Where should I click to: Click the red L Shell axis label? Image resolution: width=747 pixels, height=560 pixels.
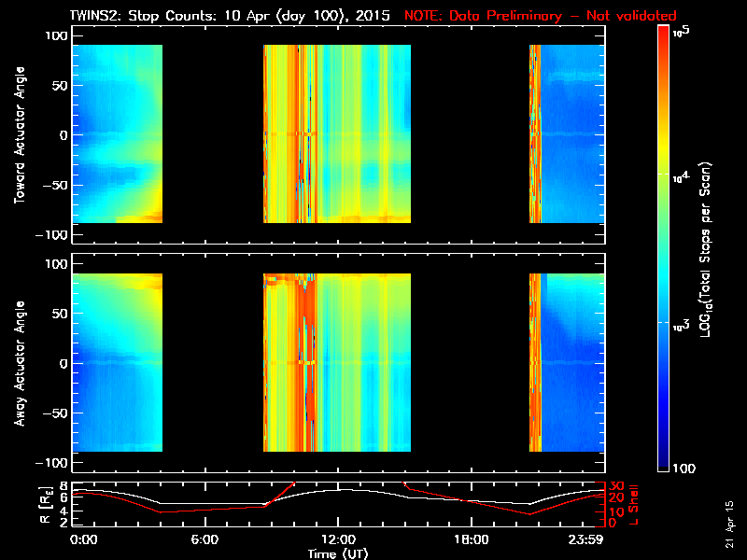634,503
